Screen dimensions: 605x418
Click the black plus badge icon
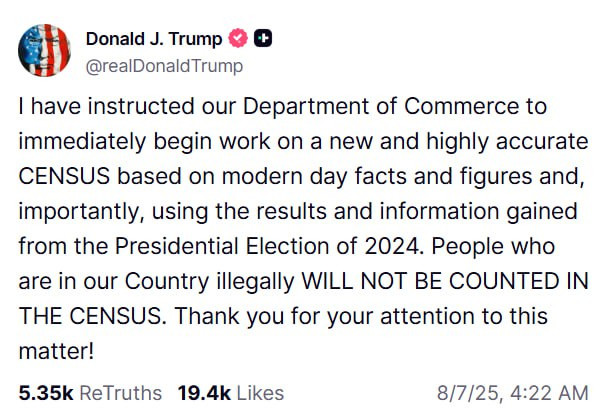click(264, 39)
